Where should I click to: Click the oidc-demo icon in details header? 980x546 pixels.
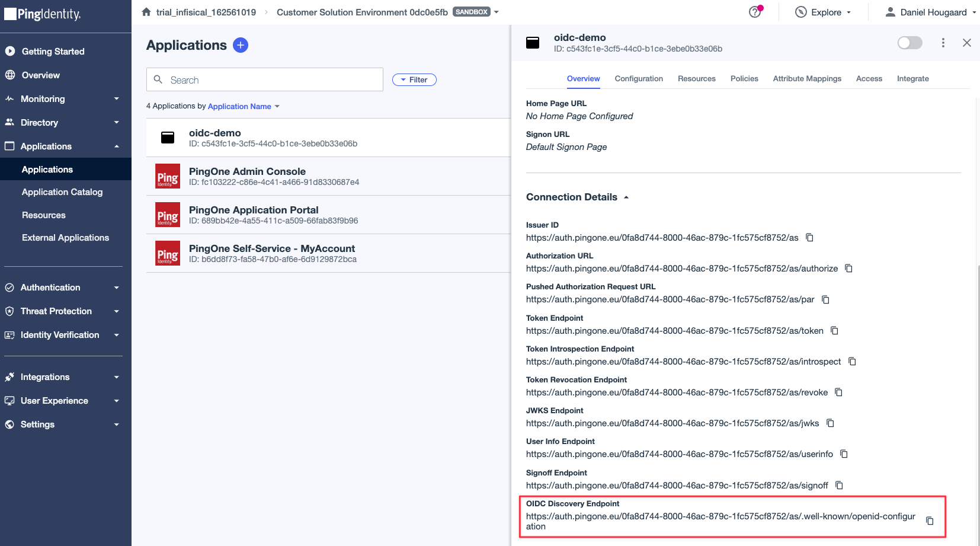coord(533,43)
